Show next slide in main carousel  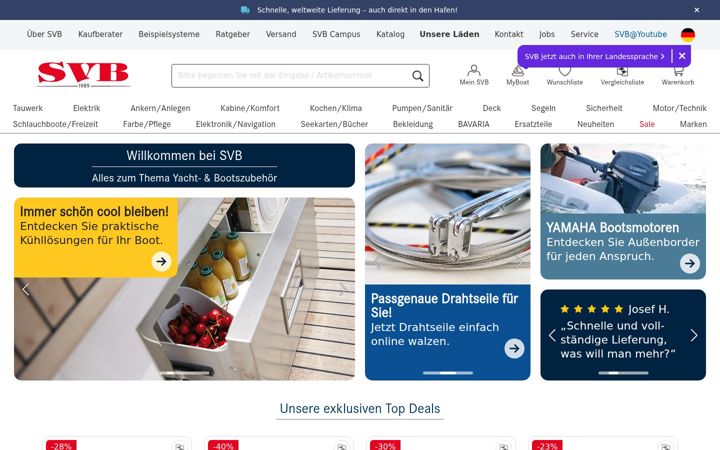tap(343, 289)
